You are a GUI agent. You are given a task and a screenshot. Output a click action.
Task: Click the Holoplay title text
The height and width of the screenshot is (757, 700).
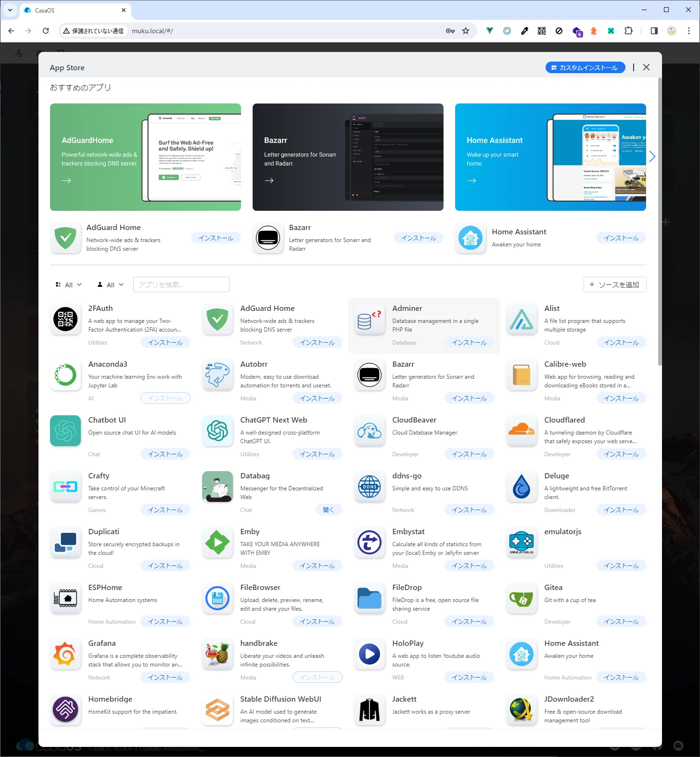click(x=408, y=643)
